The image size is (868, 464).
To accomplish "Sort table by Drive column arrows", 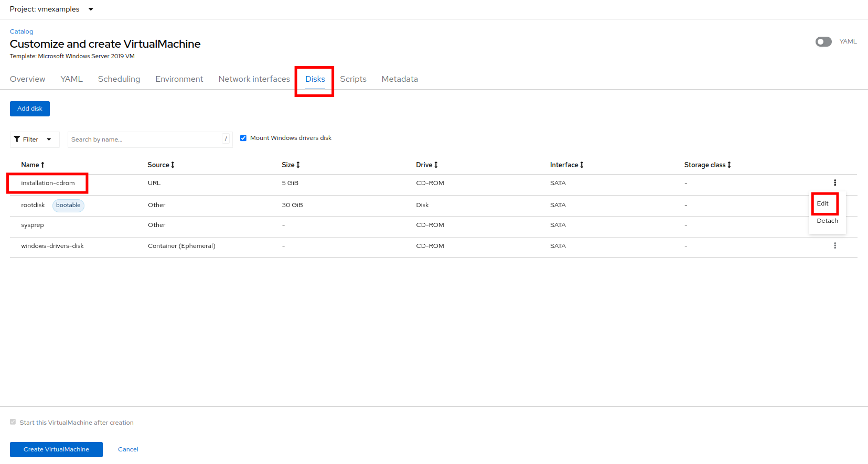I will 436,165.
